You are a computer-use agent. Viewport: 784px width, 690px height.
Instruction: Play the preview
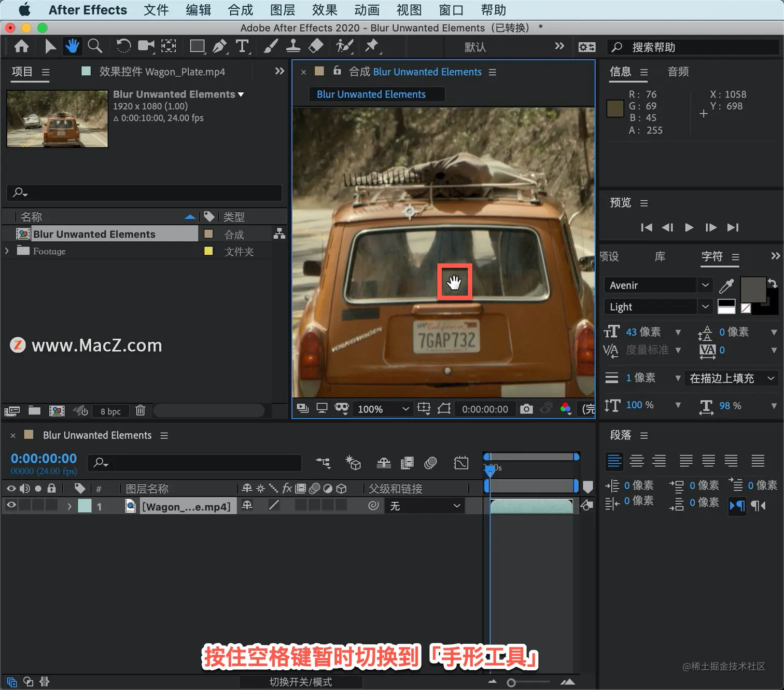coord(689,227)
